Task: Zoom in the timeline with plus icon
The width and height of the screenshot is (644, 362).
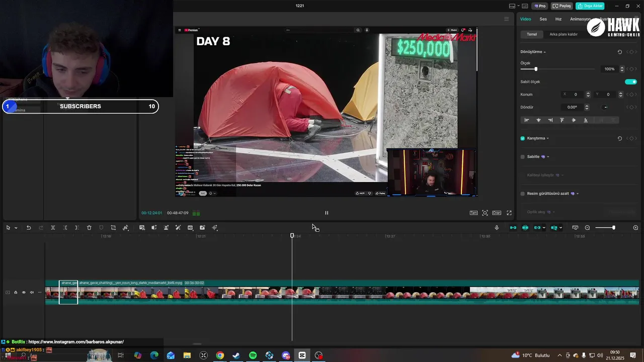Action: coord(635,228)
